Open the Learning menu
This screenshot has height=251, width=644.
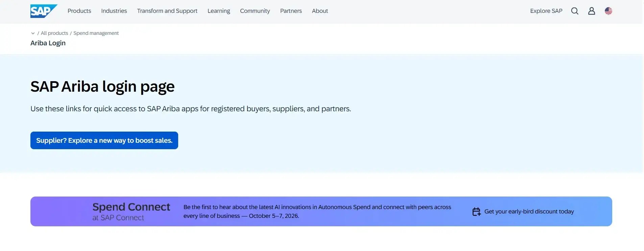[x=219, y=11]
